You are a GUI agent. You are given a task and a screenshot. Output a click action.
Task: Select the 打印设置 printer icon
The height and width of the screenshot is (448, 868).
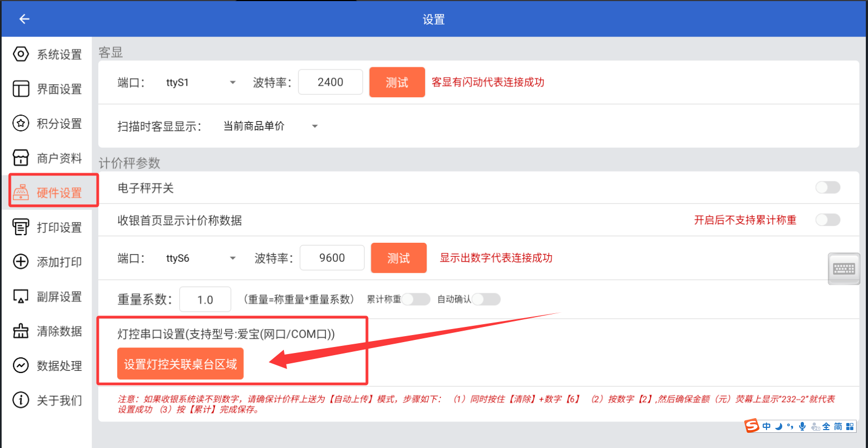point(21,227)
